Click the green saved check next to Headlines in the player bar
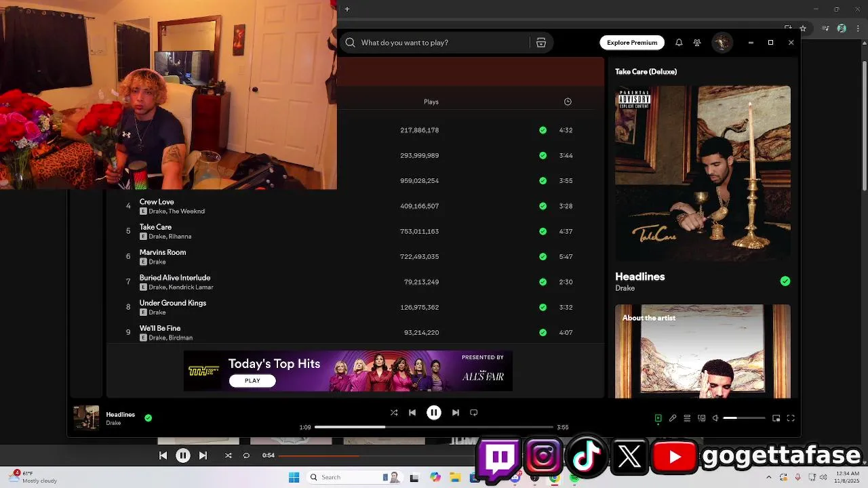 (x=148, y=418)
